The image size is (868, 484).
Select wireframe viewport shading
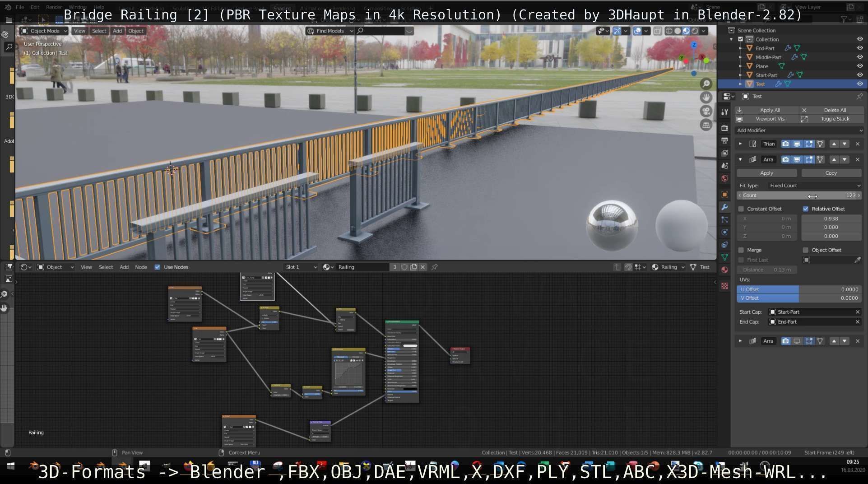tap(669, 31)
